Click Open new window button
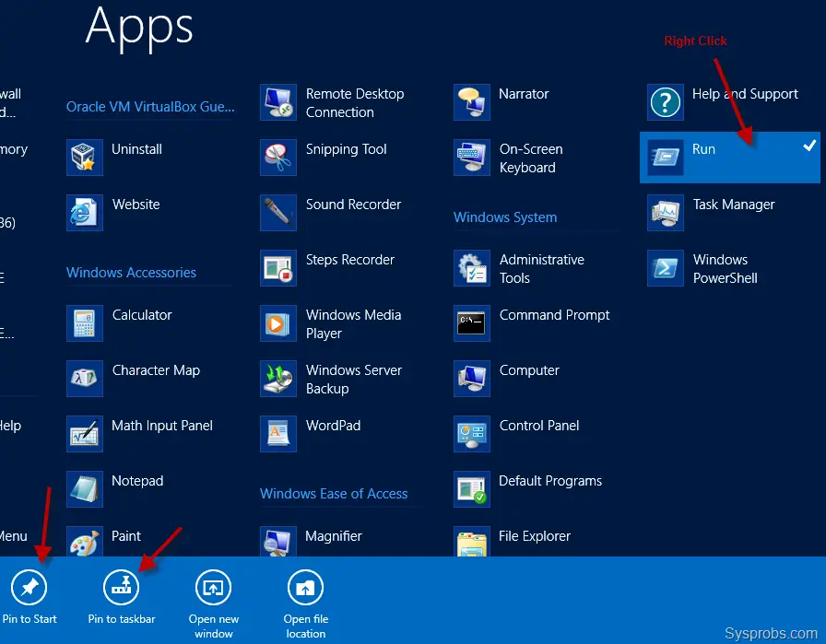Viewport: 826px width, 644px height. click(213, 604)
